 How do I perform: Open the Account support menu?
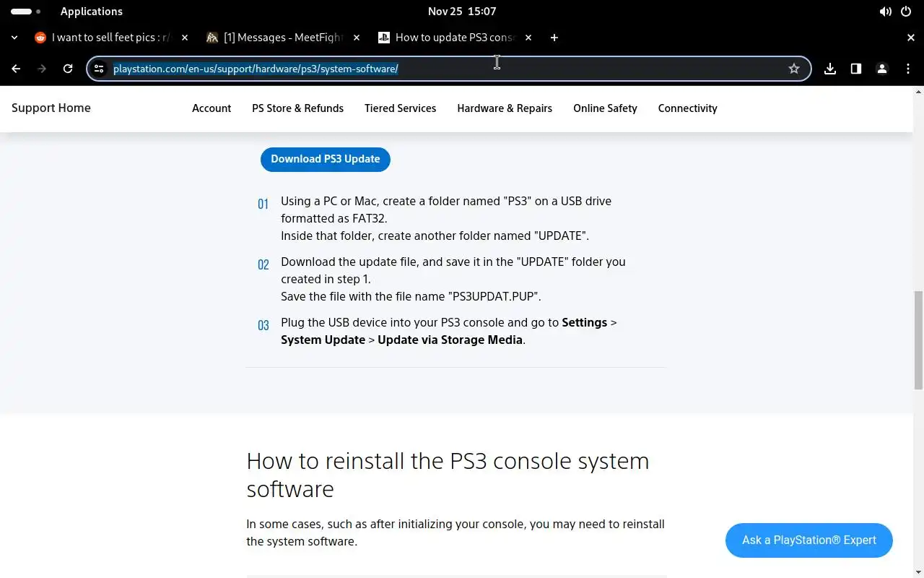pos(212,108)
